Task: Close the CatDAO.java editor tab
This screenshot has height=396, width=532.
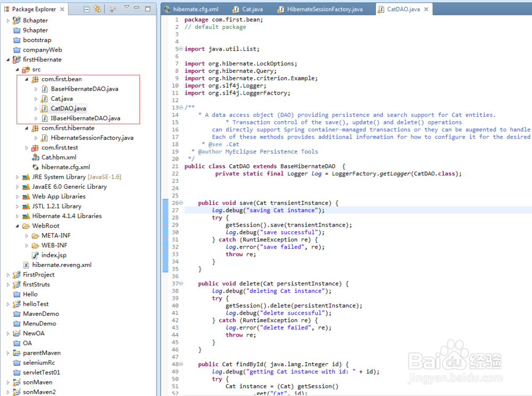Action: tap(426, 9)
